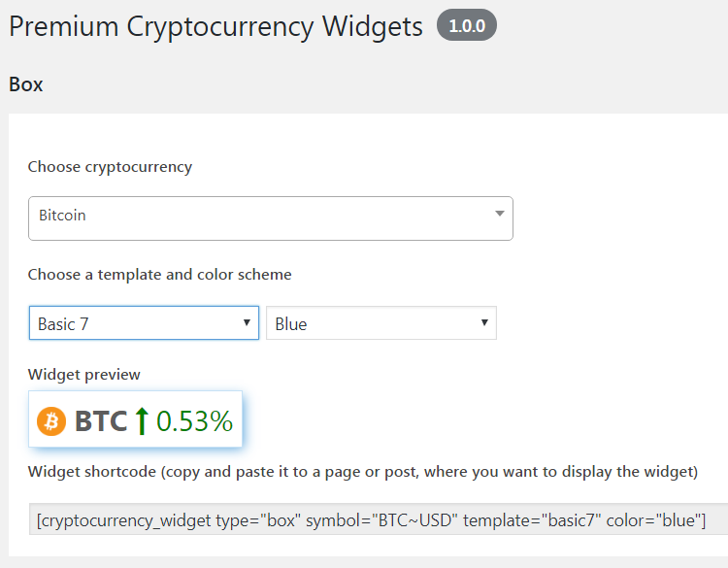Viewport: 728px width, 568px height.
Task: Click type="box" text in the shortcode field
Action: point(259,521)
